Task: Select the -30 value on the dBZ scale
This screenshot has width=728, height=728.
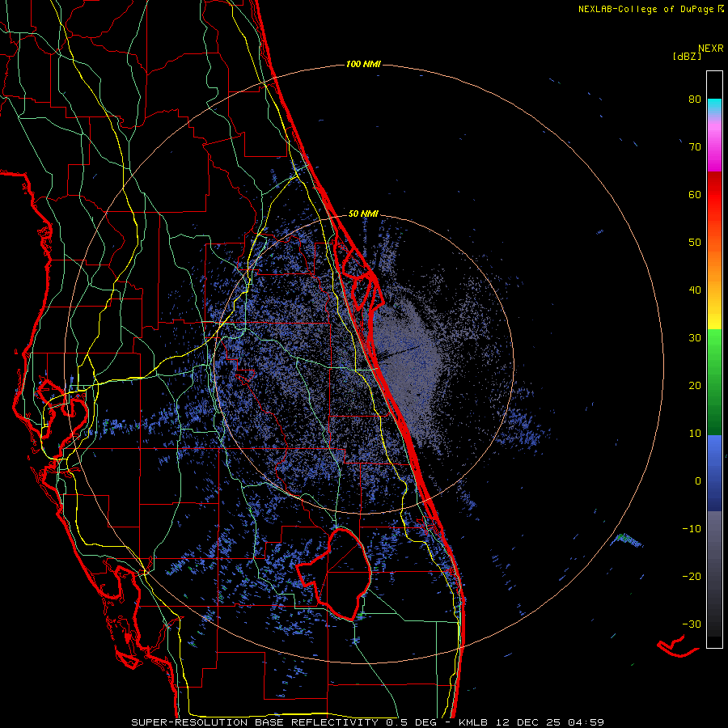Action: pos(692,624)
